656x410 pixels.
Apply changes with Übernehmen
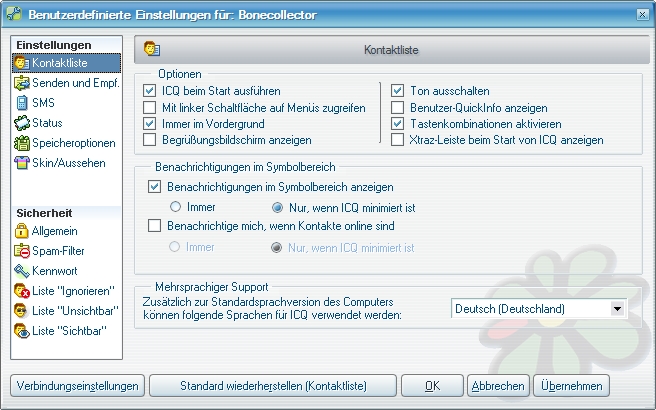(x=571, y=386)
